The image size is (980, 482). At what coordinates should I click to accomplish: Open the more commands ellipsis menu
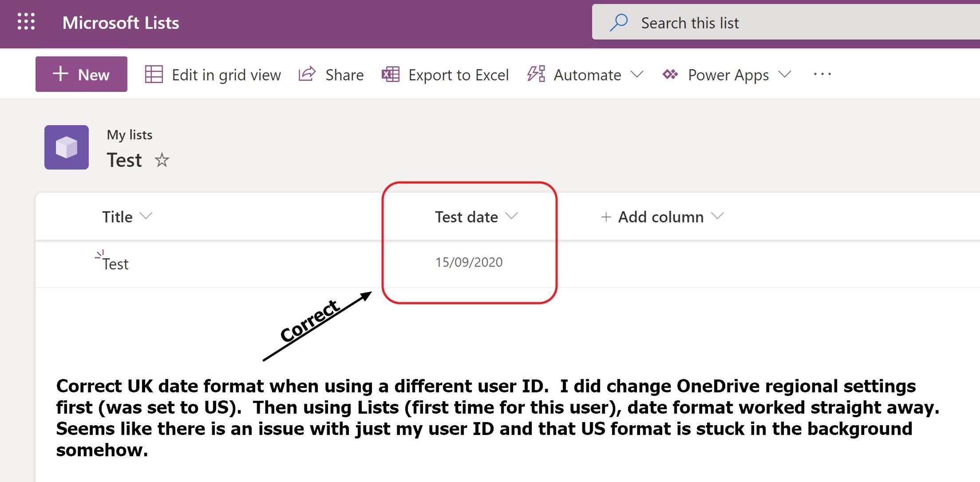pyautogui.click(x=822, y=74)
